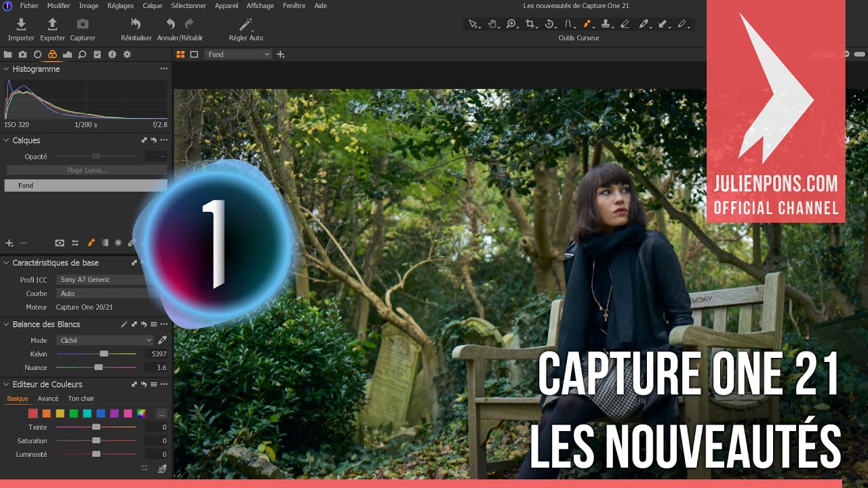Select the Clone stamp cursor tool

click(606, 24)
